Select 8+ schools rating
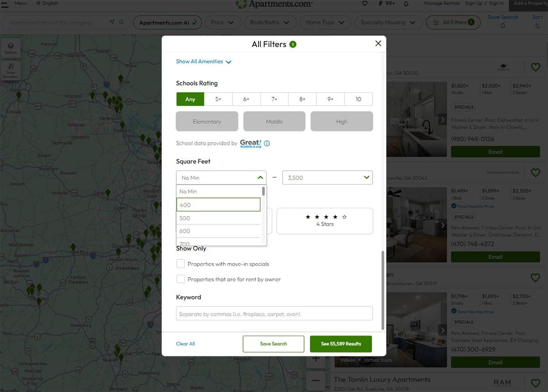 pos(302,99)
